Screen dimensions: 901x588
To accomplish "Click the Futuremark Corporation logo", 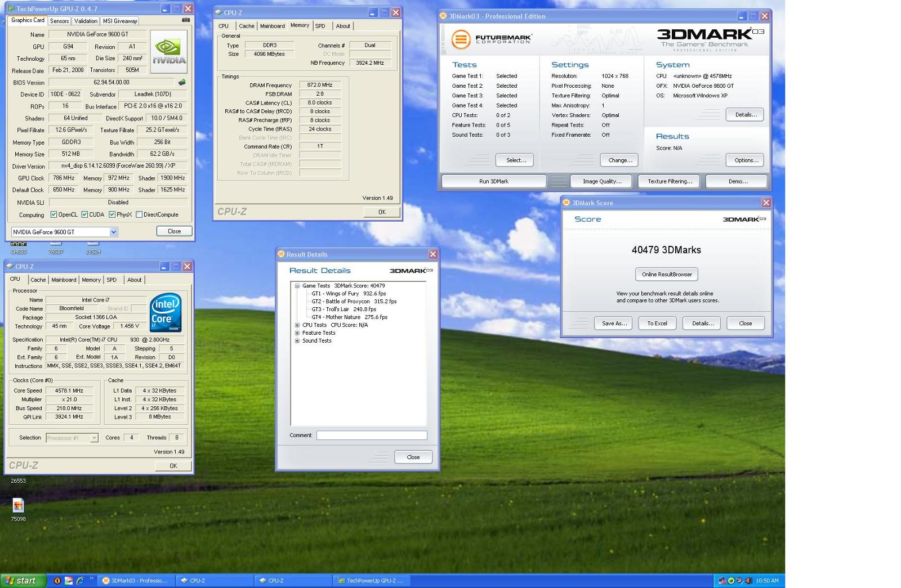I will (492, 39).
